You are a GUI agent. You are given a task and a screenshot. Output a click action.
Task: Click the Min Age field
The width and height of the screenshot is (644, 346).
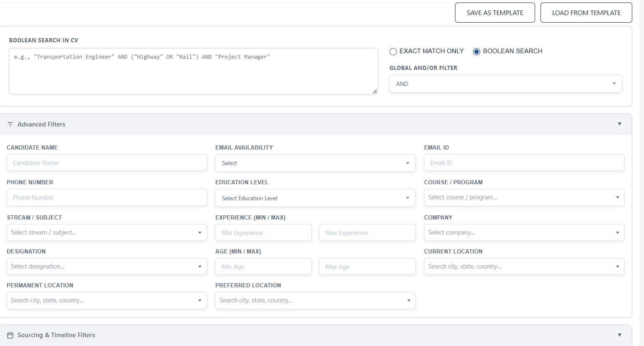[x=263, y=266]
